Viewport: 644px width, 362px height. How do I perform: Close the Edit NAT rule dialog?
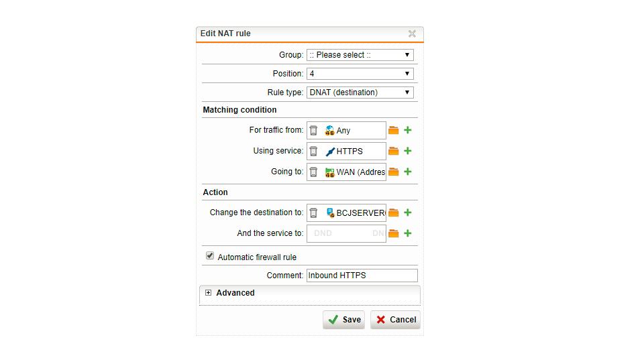412,34
